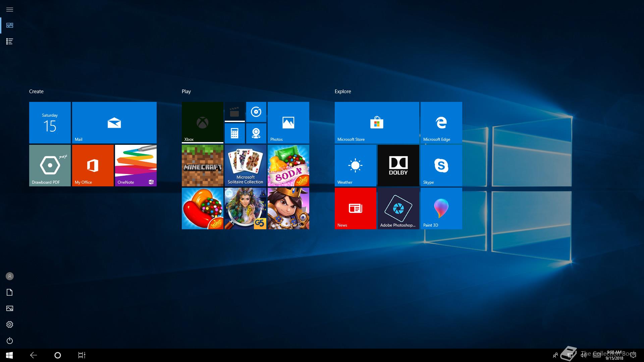This screenshot has height=362, width=644.
Task: Launch Adobe Photoshop Express tile
Action: [398, 208]
